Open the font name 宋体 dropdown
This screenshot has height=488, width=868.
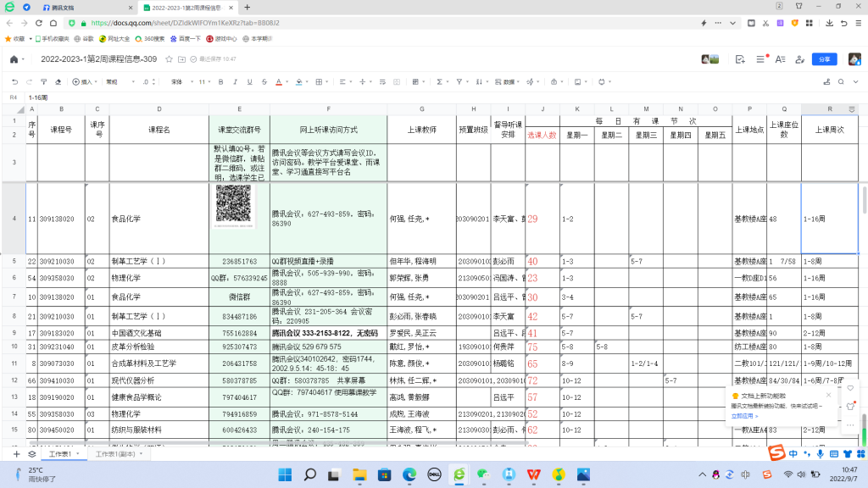(x=181, y=82)
